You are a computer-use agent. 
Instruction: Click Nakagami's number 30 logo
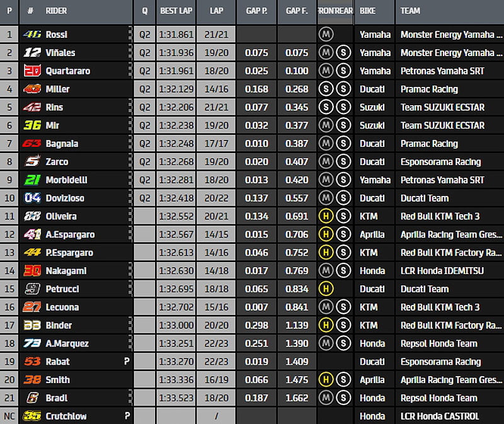[32, 271]
